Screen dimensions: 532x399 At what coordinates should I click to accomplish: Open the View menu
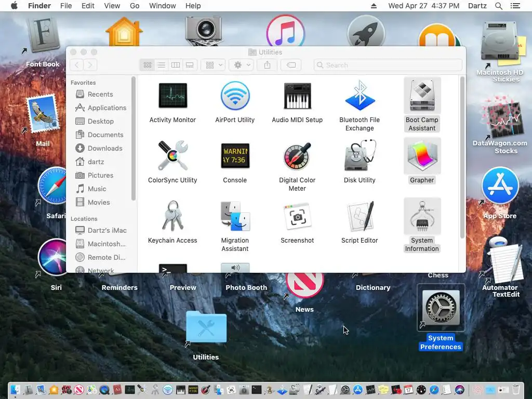112,6
